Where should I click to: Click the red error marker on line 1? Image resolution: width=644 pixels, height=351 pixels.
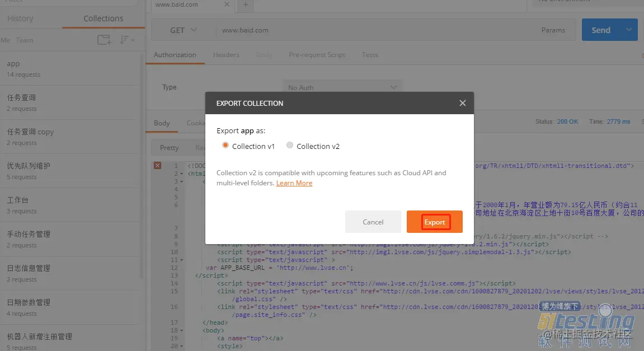[x=157, y=165]
